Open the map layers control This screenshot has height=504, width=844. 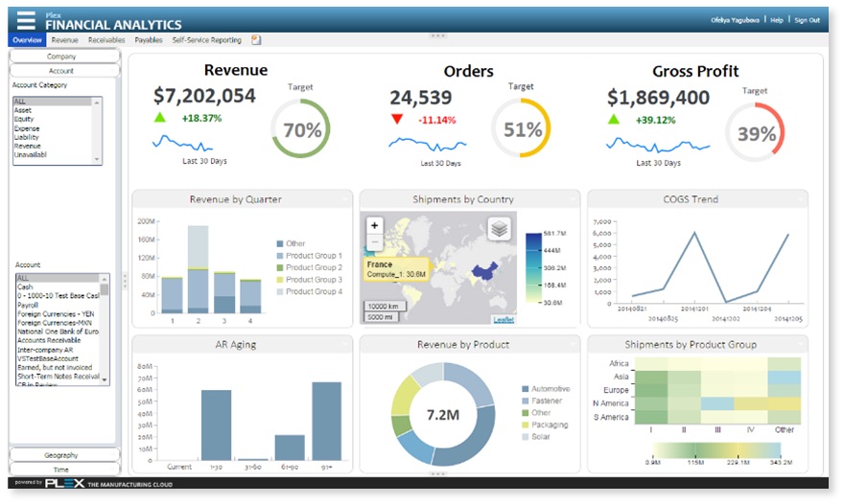coord(499,228)
